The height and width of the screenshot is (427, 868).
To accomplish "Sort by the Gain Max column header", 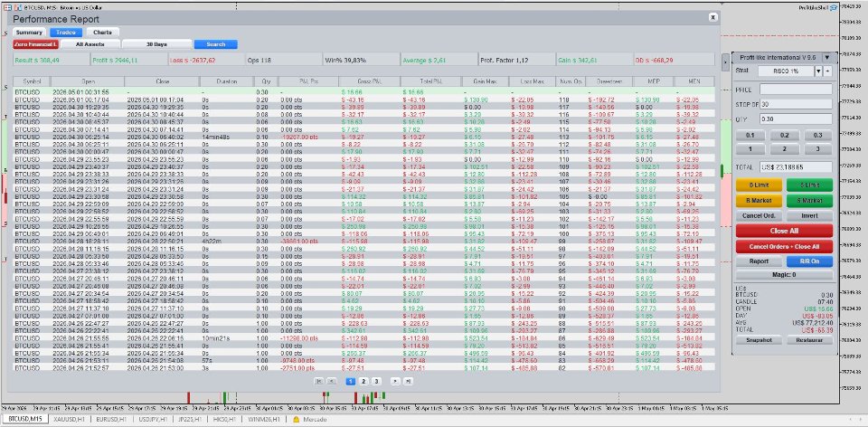I will [485, 81].
